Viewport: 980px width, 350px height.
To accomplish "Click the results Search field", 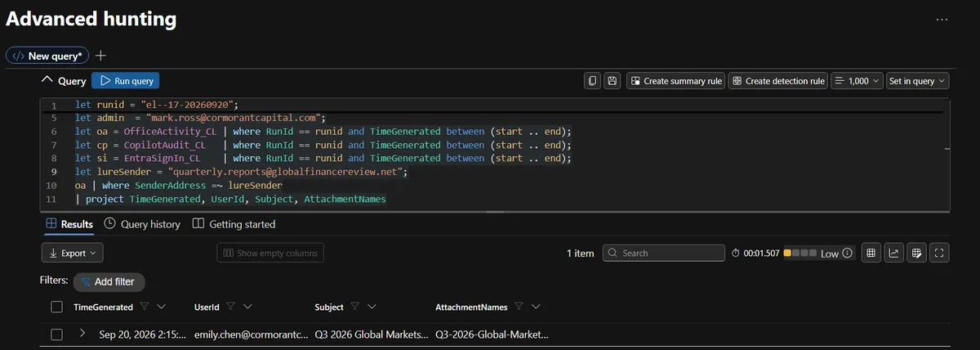I will click(664, 254).
